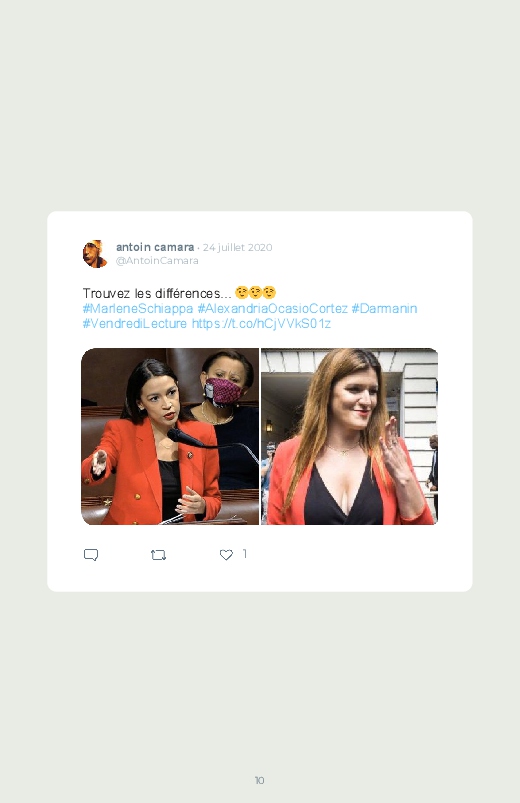Open the #VendrediLecture hashtag
This screenshot has width=520, height=803.
tap(135, 324)
